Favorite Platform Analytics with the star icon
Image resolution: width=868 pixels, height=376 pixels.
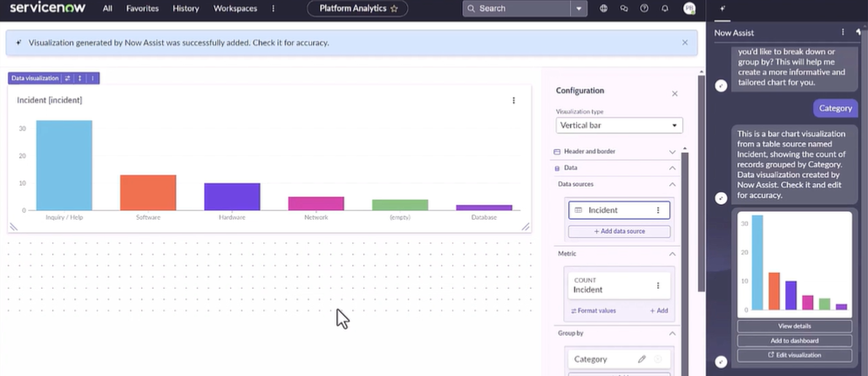pyautogui.click(x=394, y=9)
